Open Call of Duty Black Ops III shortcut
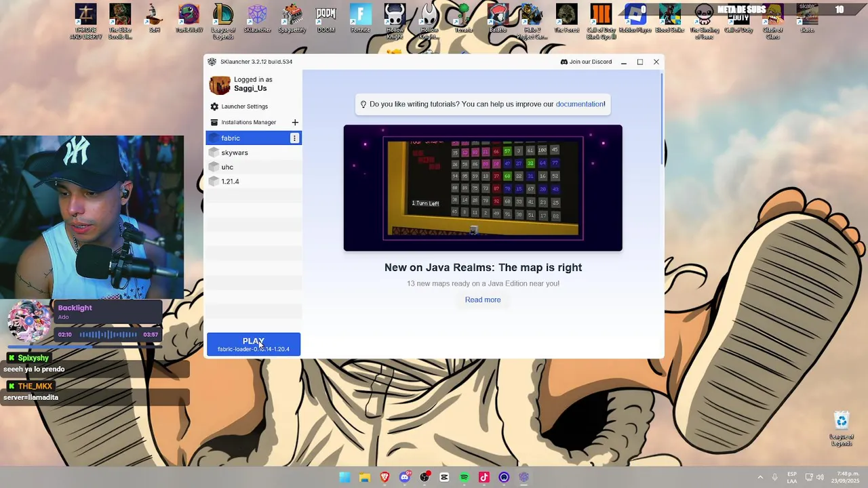The image size is (868, 488). tap(601, 21)
